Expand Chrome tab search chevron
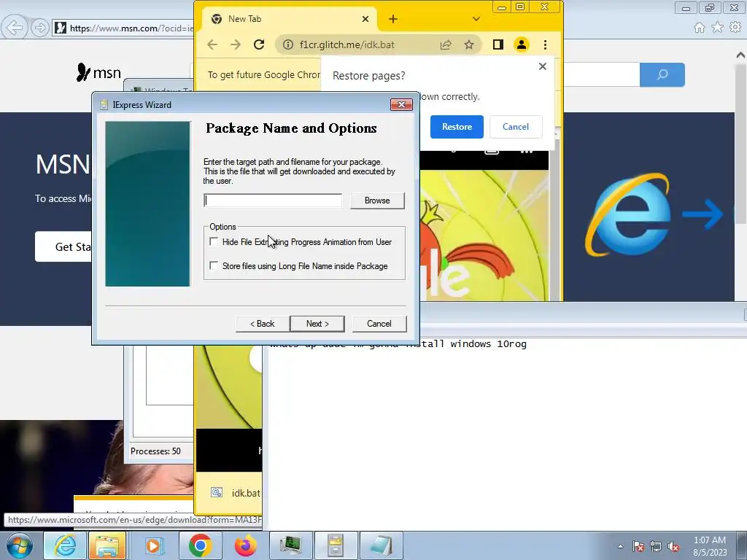This screenshot has height=560, width=747. [x=476, y=19]
